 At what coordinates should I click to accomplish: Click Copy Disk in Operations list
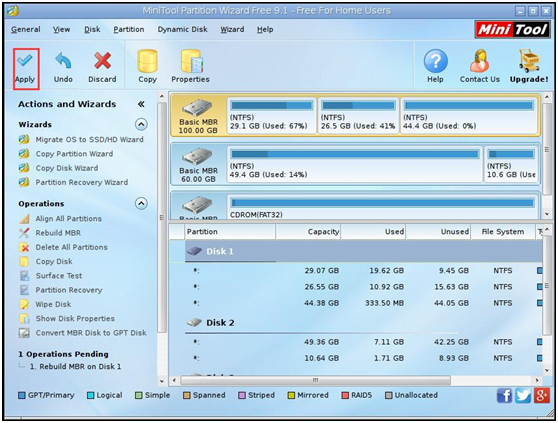pos(46,261)
